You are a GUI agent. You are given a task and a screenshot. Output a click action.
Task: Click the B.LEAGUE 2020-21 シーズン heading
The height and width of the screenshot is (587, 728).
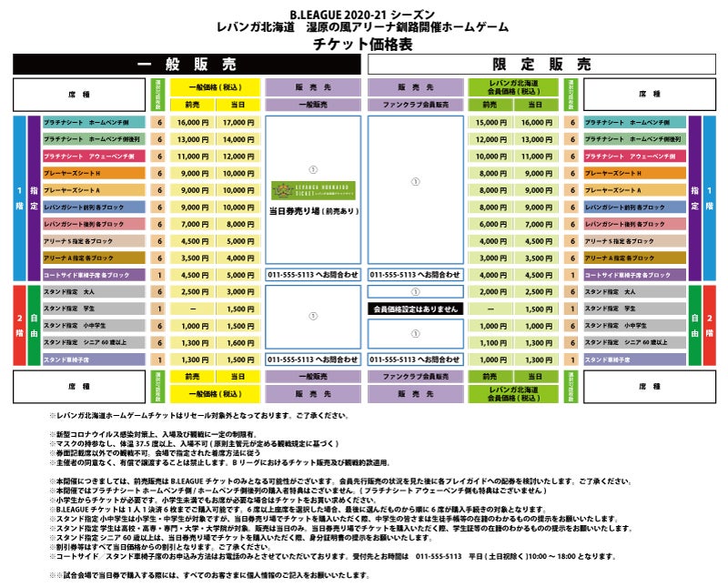pyautogui.click(x=363, y=13)
